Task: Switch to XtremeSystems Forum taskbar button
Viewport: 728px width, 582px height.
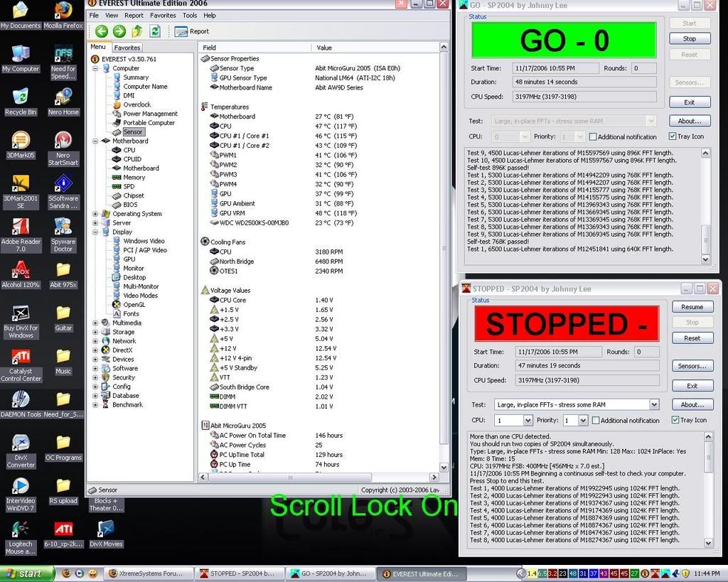Action: [x=146, y=573]
